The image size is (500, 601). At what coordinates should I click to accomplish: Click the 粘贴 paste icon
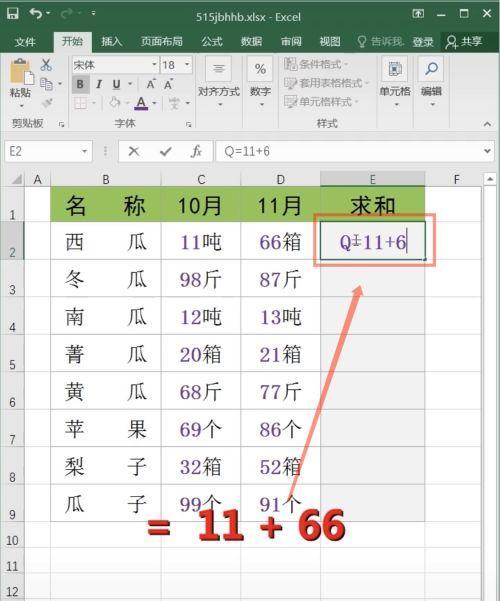21,72
